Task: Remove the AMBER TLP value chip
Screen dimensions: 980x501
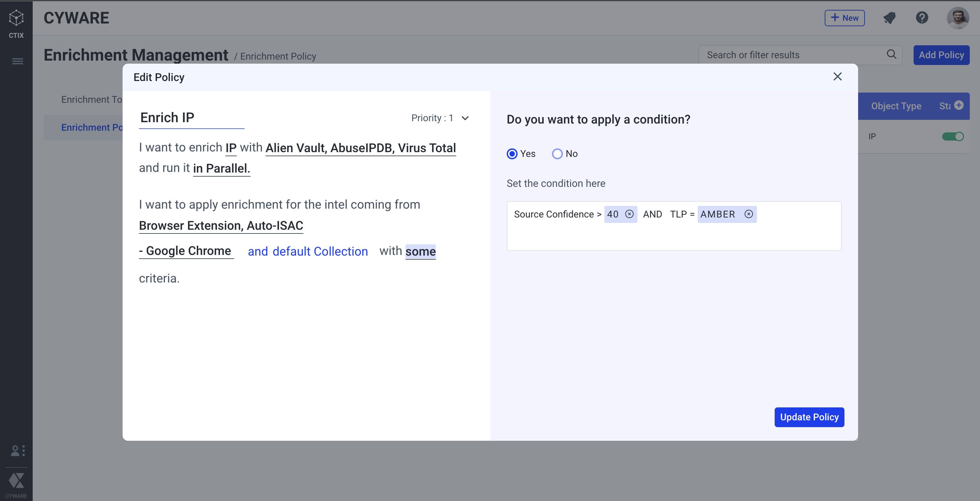Action: pos(748,214)
